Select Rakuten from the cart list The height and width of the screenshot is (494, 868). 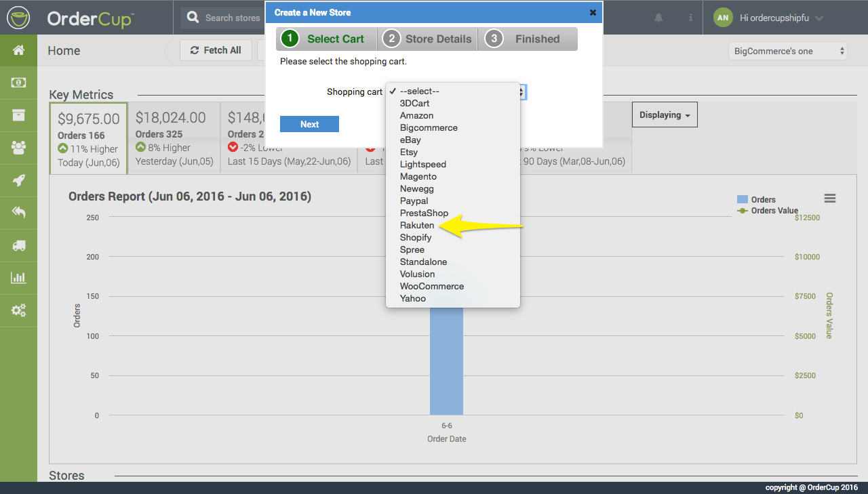coord(453,225)
